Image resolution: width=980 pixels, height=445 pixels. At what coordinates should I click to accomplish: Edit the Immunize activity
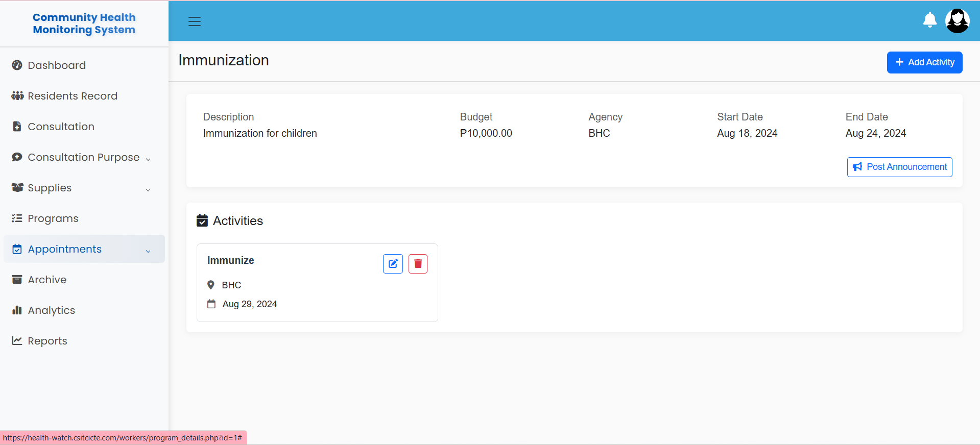[x=393, y=264]
